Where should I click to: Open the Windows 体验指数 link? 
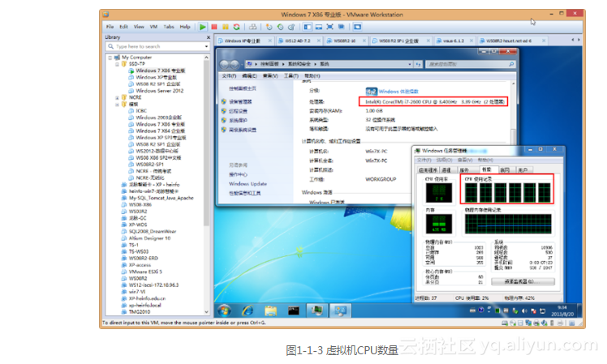tap(398, 92)
